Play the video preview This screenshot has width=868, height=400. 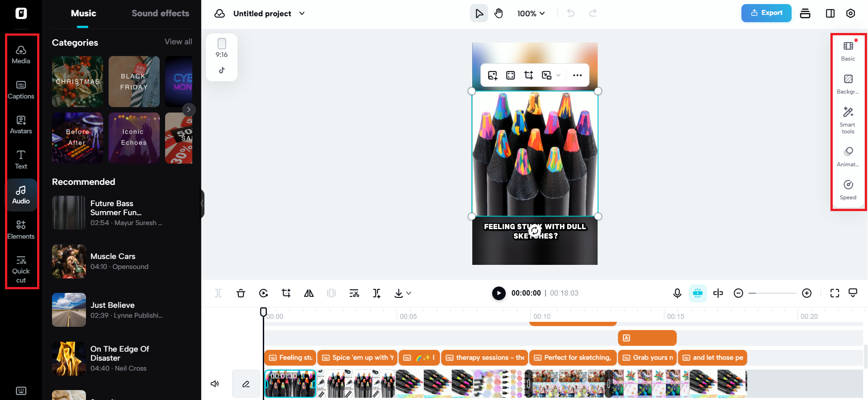[498, 293]
